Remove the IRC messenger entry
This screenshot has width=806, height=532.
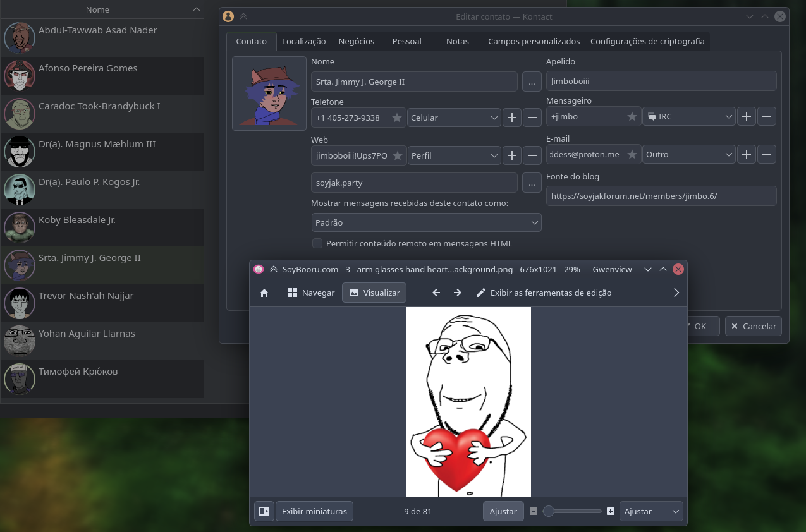[767, 116]
